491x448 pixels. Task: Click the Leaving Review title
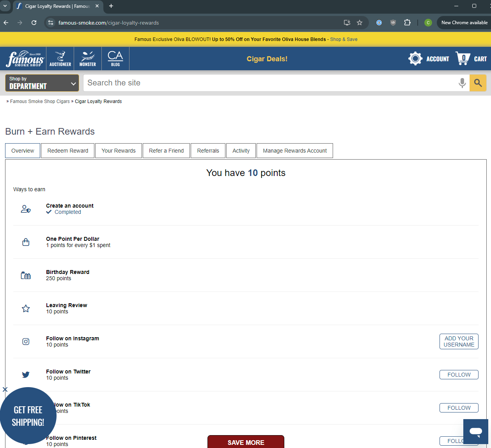tap(67, 305)
